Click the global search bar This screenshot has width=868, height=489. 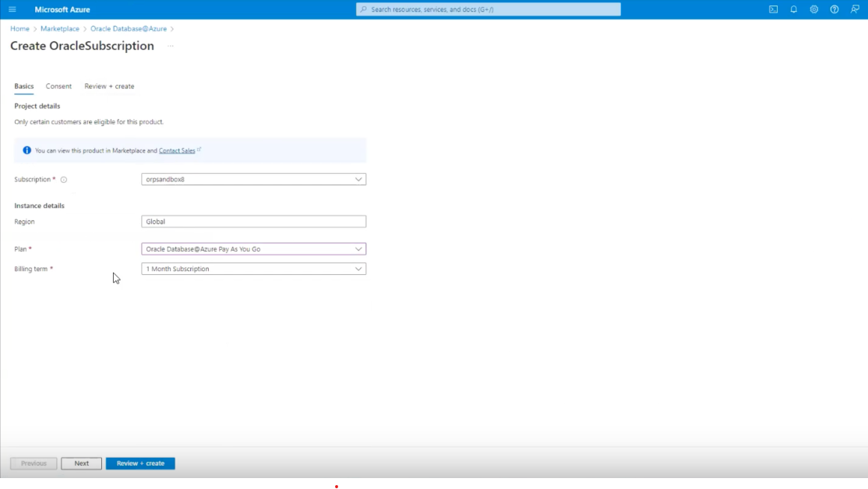pos(487,9)
